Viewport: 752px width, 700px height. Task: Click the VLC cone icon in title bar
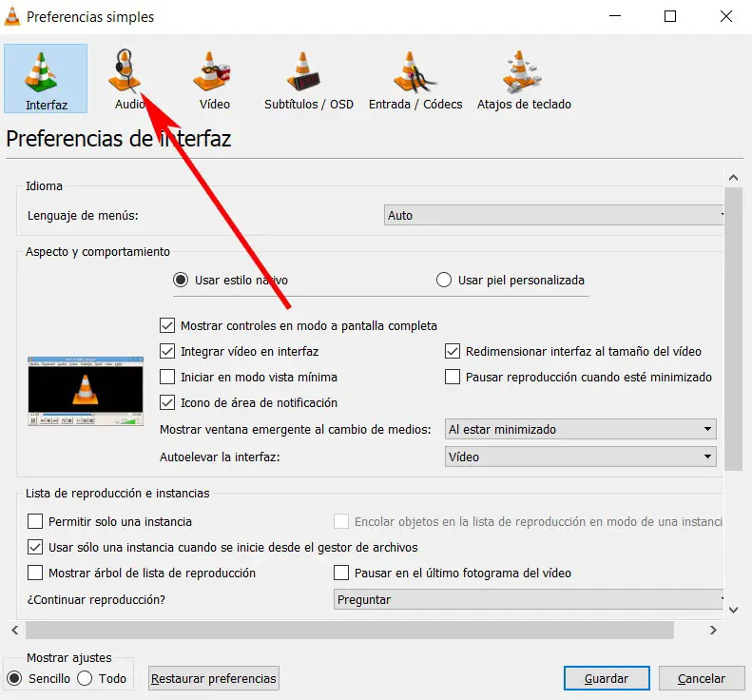click(x=12, y=16)
